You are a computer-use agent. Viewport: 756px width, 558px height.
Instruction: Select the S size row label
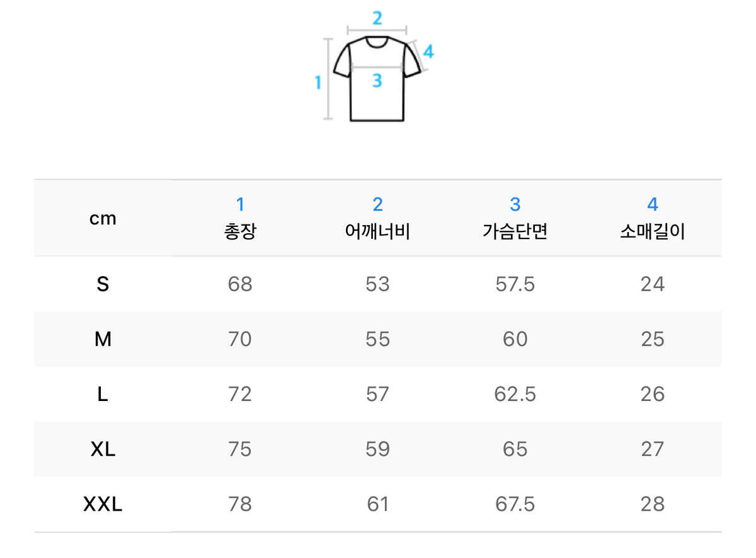coord(103,284)
